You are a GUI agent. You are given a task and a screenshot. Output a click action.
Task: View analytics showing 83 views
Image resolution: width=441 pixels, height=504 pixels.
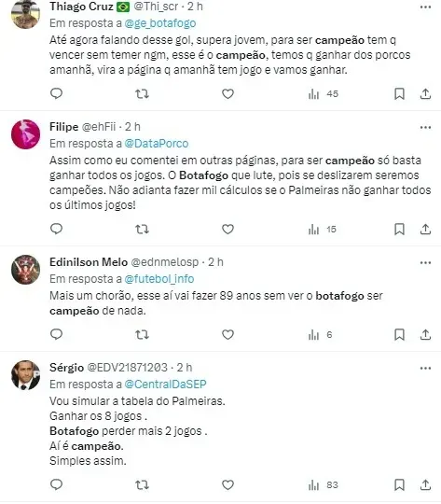click(x=324, y=484)
